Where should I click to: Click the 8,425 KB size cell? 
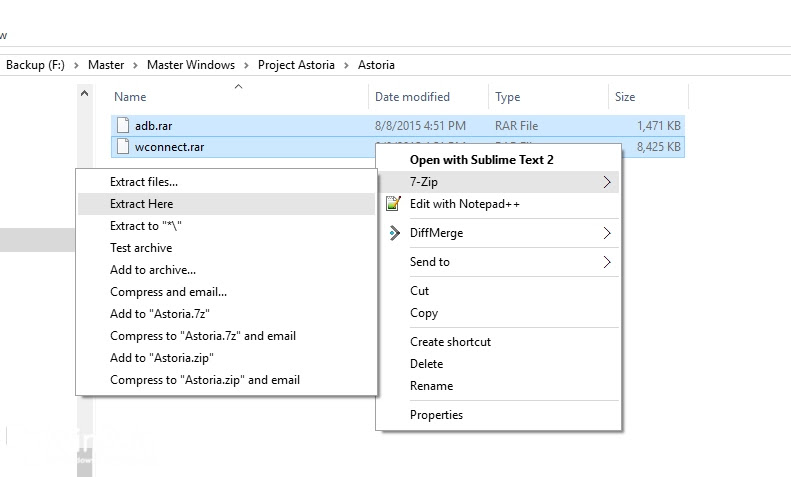point(659,147)
